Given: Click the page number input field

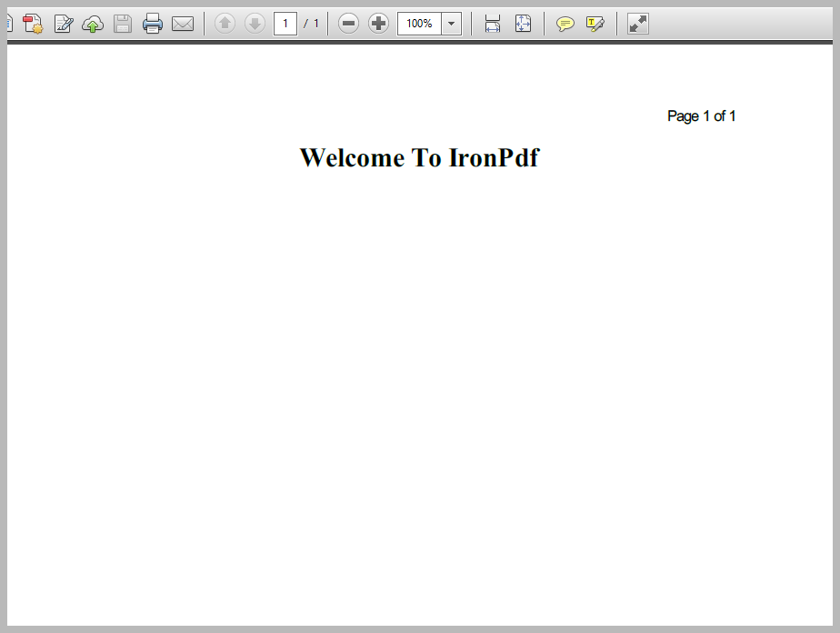Looking at the screenshot, I should (x=285, y=24).
